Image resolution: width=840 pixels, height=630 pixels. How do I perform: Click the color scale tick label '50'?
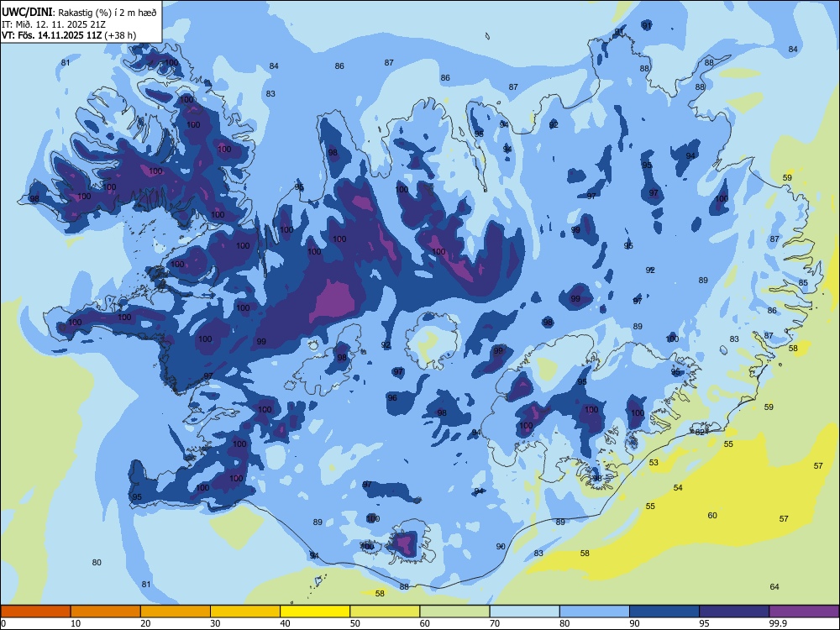click(x=355, y=623)
